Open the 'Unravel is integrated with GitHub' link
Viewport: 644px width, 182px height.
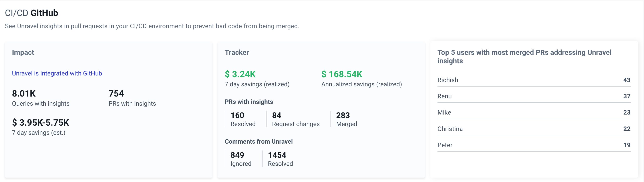click(57, 73)
